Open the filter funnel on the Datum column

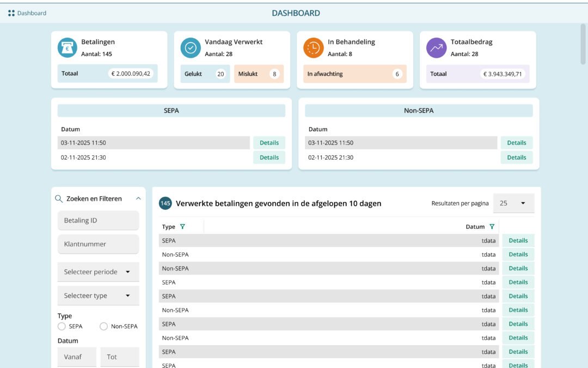(492, 226)
